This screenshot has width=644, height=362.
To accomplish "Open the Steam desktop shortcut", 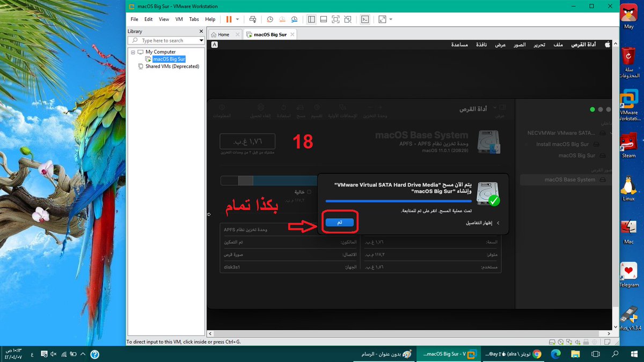I will tap(628, 145).
